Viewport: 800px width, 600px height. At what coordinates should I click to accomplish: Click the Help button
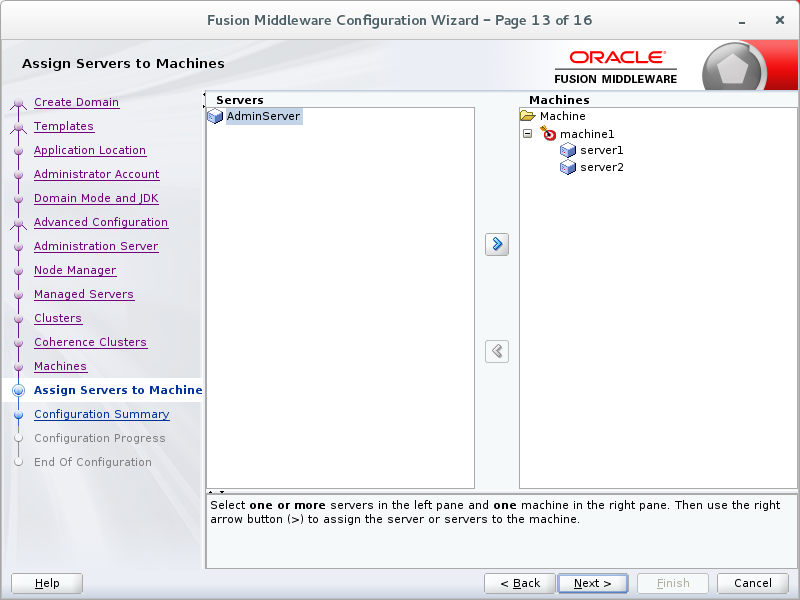[47, 583]
